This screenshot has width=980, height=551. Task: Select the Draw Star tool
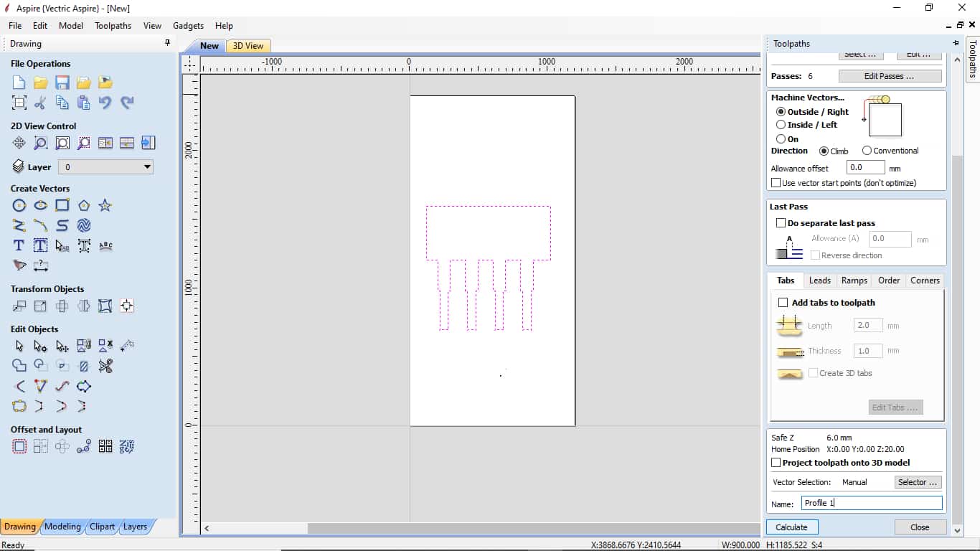[105, 206]
